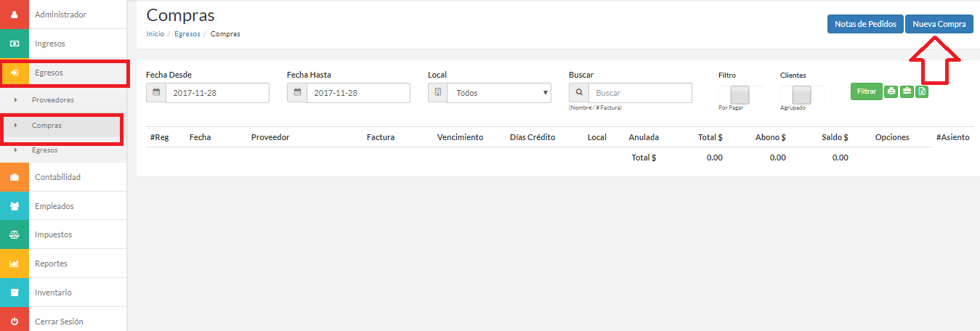980x331 pixels.
Task: Go to Egresos breadcrumb link
Action: (x=187, y=34)
